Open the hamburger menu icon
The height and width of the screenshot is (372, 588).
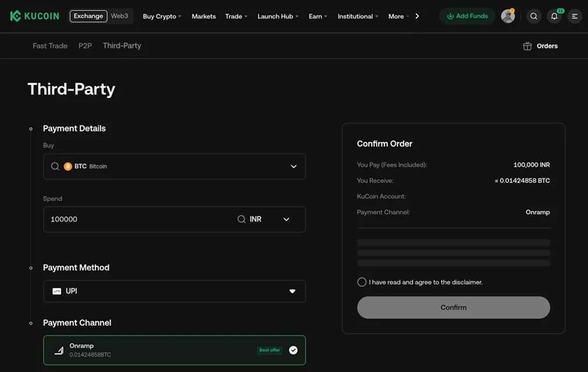click(574, 16)
